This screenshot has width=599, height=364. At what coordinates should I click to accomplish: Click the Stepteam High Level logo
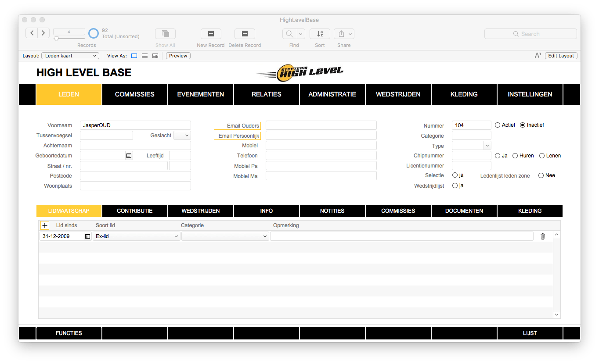pyautogui.click(x=300, y=73)
